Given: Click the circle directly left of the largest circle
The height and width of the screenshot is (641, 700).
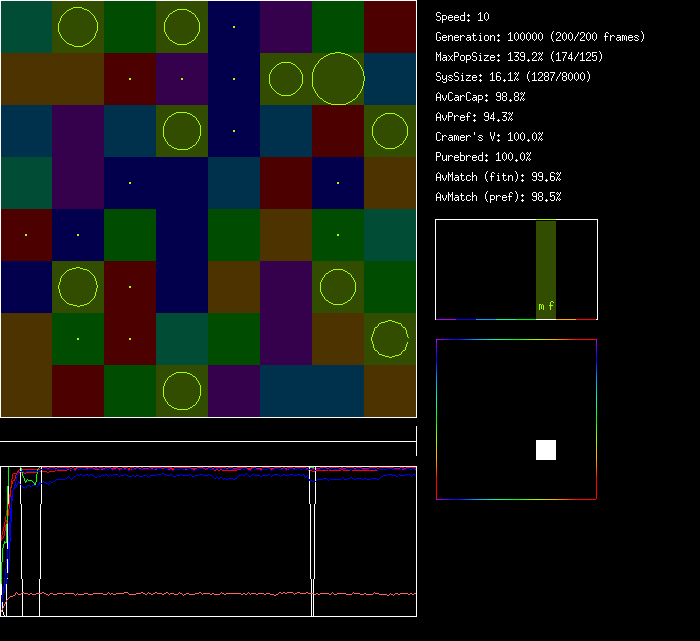Looking at the screenshot, I should (286, 79).
